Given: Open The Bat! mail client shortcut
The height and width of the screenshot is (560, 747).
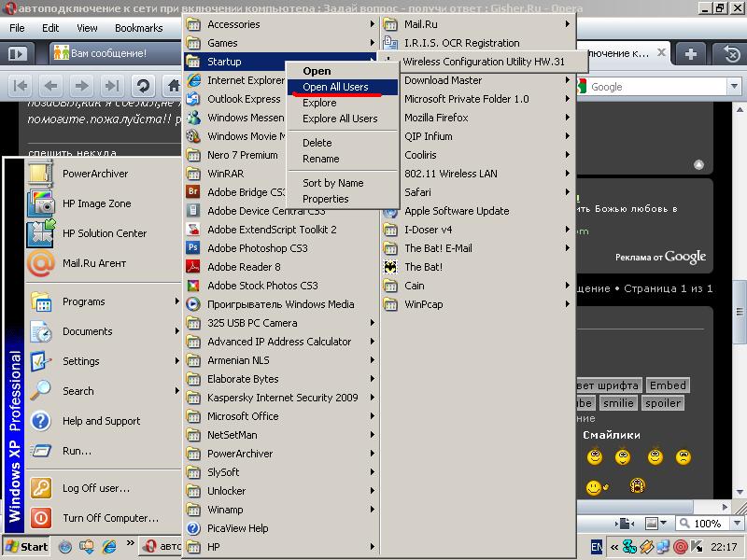Looking at the screenshot, I should click(x=423, y=267).
